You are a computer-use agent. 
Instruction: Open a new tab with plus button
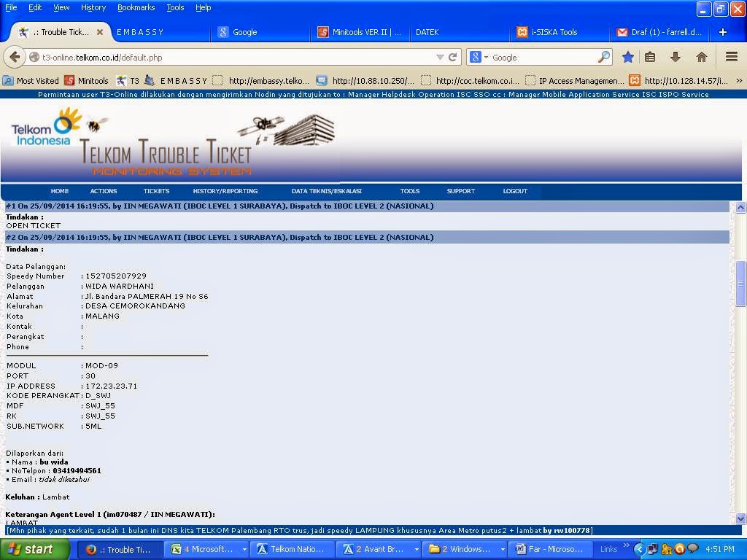723,32
